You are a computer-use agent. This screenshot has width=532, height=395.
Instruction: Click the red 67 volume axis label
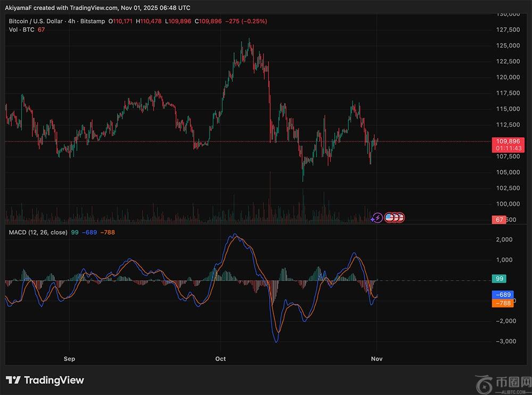pyautogui.click(x=499, y=220)
